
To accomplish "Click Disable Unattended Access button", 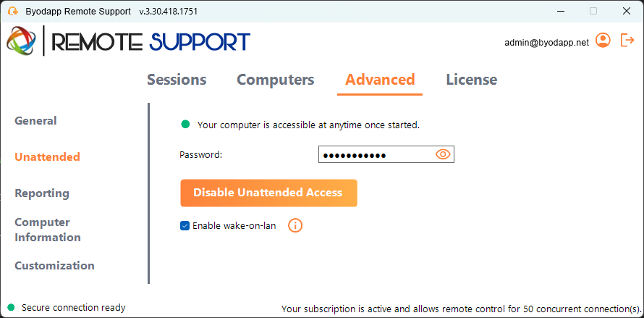I will [x=268, y=193].
